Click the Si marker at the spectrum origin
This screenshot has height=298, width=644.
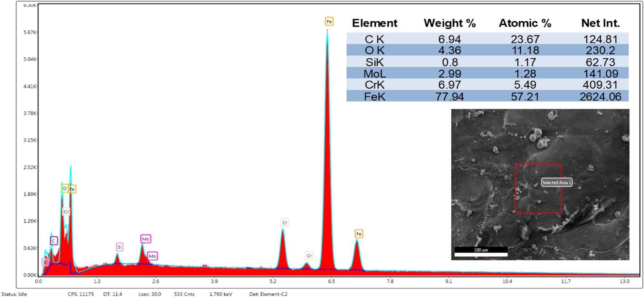point(45,262)
